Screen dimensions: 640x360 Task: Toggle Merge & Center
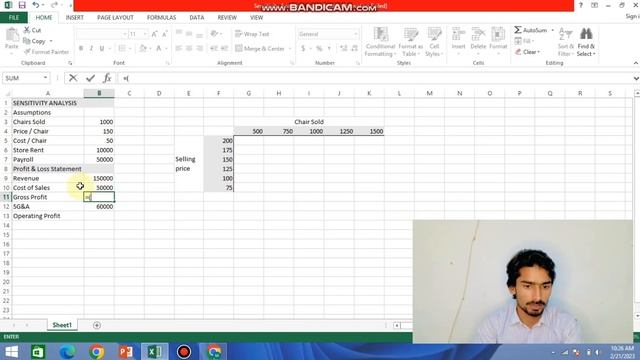click(x=260, y=49)
